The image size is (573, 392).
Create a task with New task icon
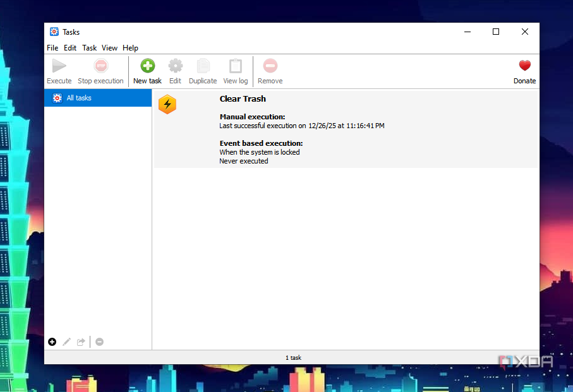147,66
